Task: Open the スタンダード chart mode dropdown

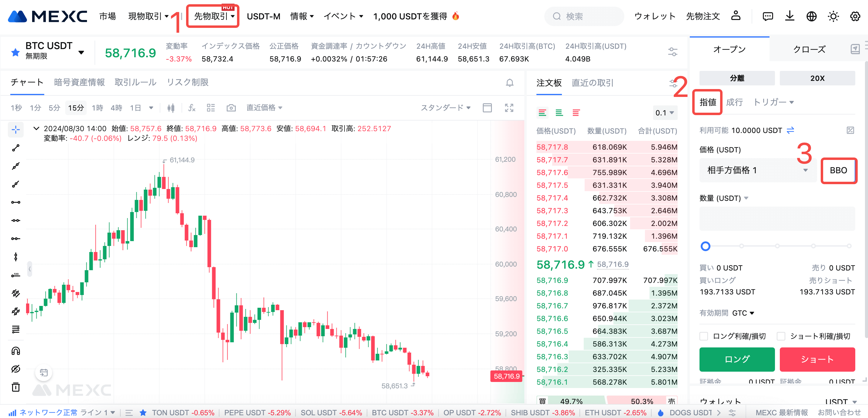Action: [x=446, y=108]
